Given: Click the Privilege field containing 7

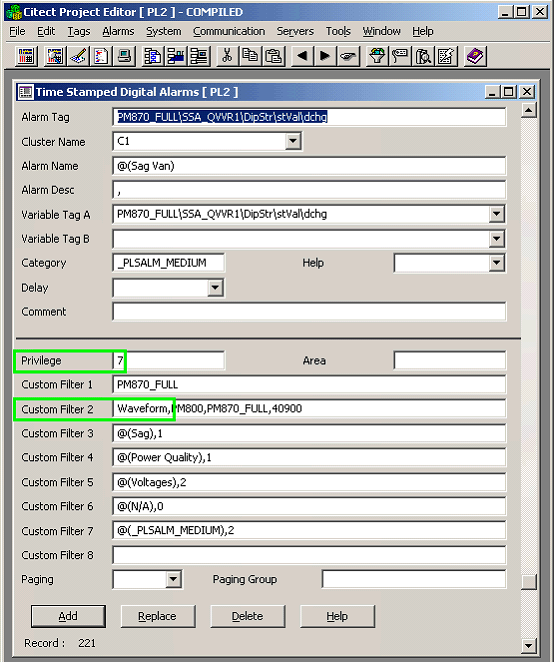Looking at the screenshot, I should [x=168, y=361].
